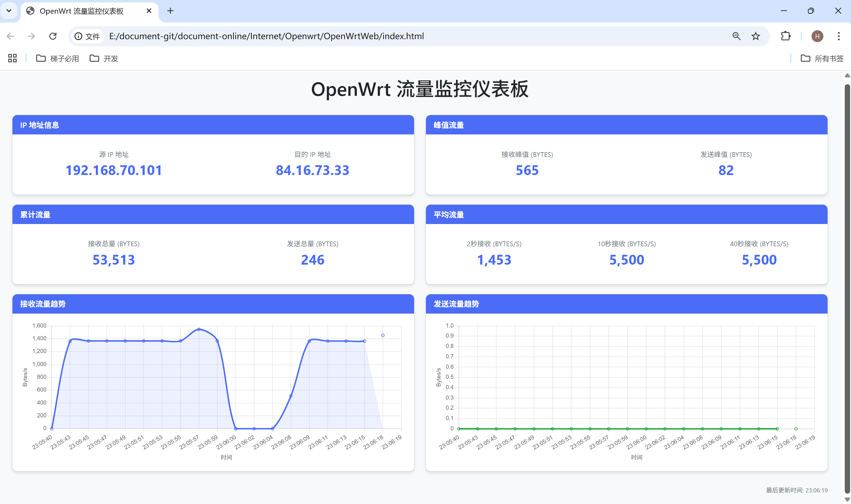Click the IP 地址信息 card header
The width and height of the screenshot is (851, 504).
[213, 125]
